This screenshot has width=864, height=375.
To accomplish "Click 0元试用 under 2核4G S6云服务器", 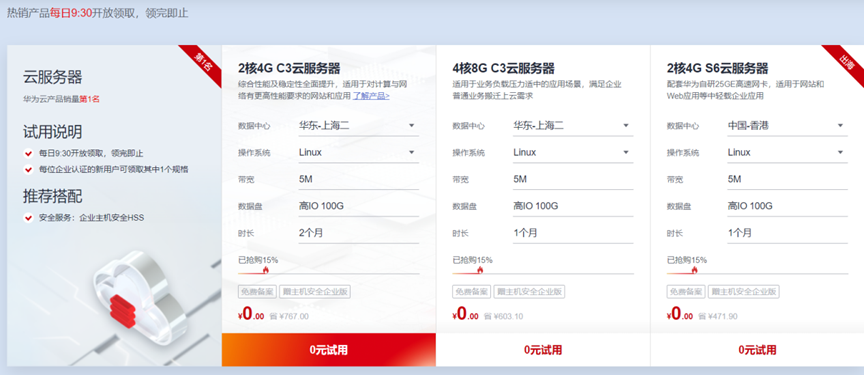I will coord(757,350).
